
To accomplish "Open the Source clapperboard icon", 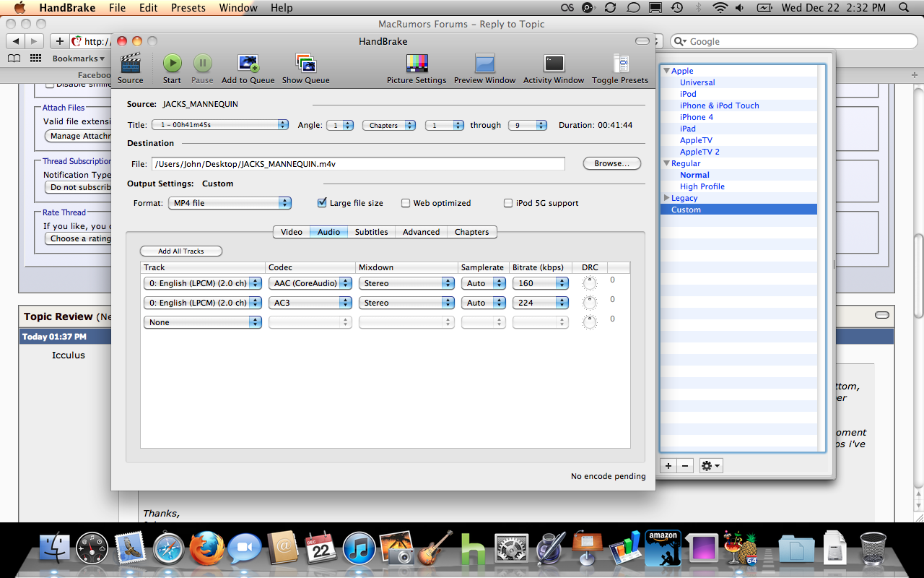I will click(131, 64).
